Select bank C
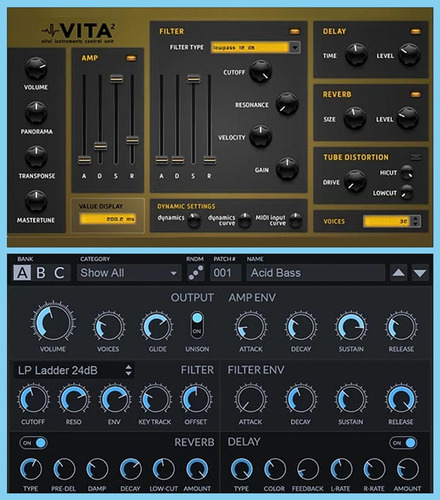Image resolution: width=440 pixels, height=500 pixels. 59,273
